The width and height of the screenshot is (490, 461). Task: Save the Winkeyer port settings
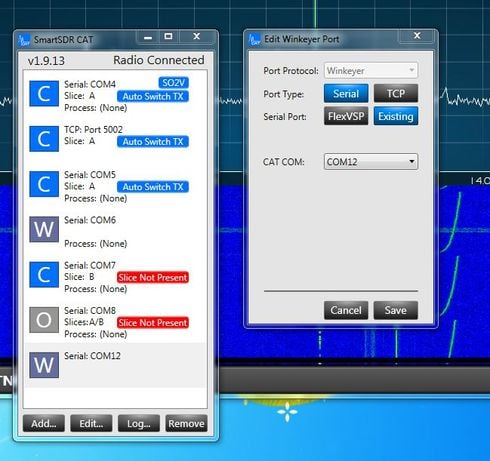tap(396, 310)
